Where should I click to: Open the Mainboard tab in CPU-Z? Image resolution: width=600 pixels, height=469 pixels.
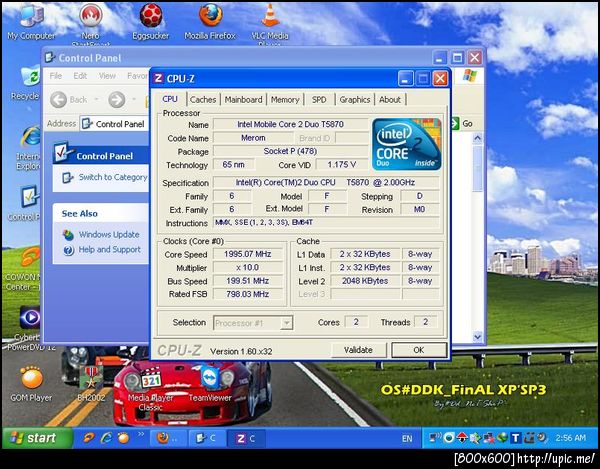[243, 100]
